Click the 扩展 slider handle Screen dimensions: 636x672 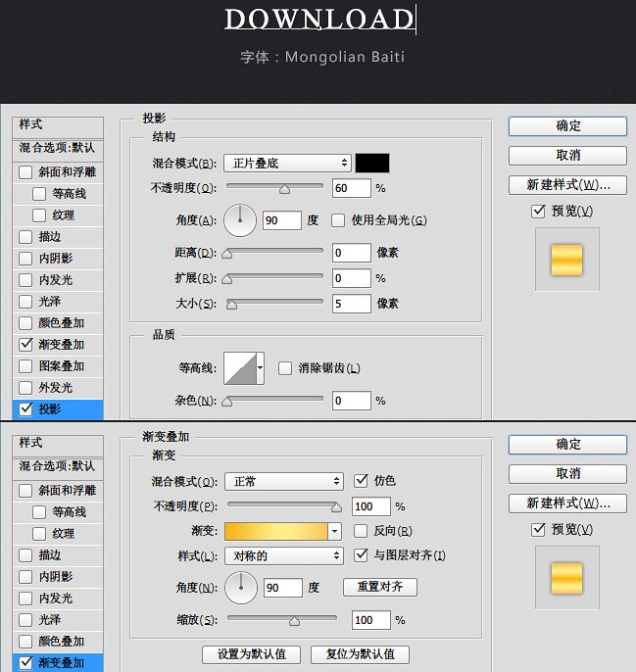(x=227, y=280)
